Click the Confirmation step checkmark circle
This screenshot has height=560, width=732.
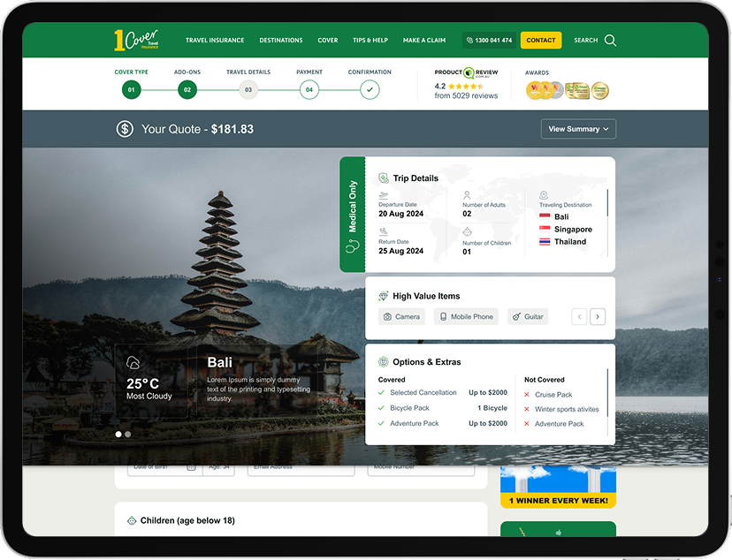pyautogui.click(x=370, y=89)
